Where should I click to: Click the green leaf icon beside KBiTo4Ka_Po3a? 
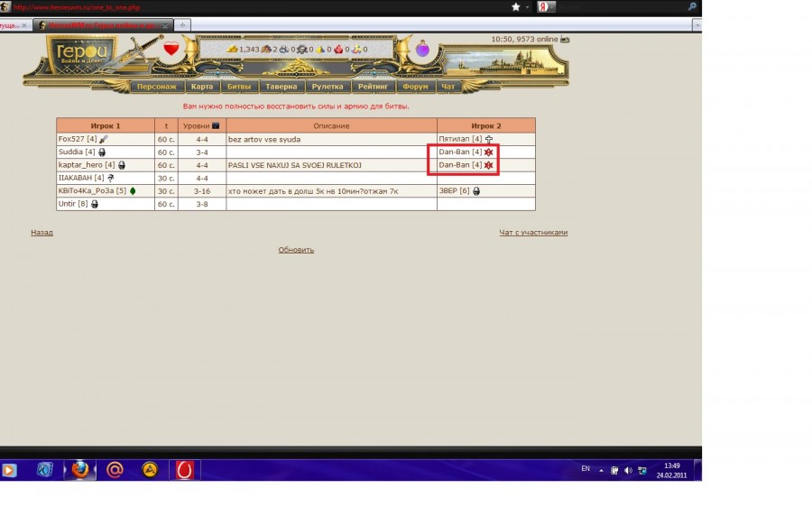click(133, 191)
